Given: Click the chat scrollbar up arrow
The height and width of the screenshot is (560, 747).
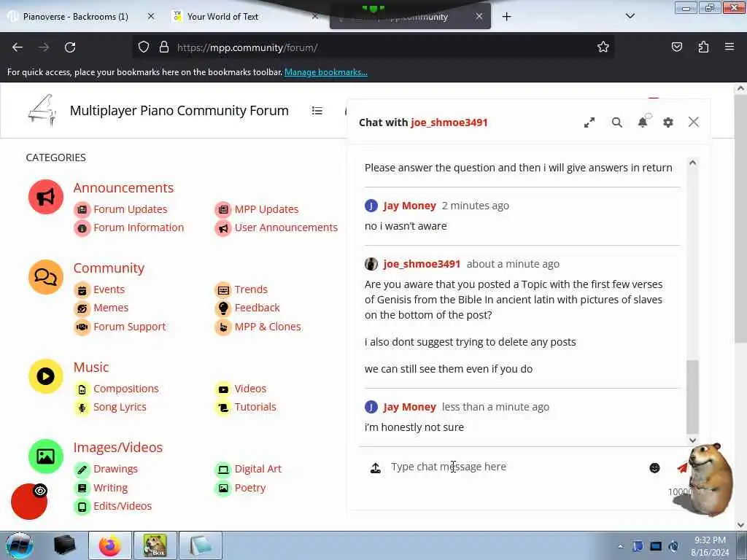Looking at the screenshot, I should tap(693, 163).
